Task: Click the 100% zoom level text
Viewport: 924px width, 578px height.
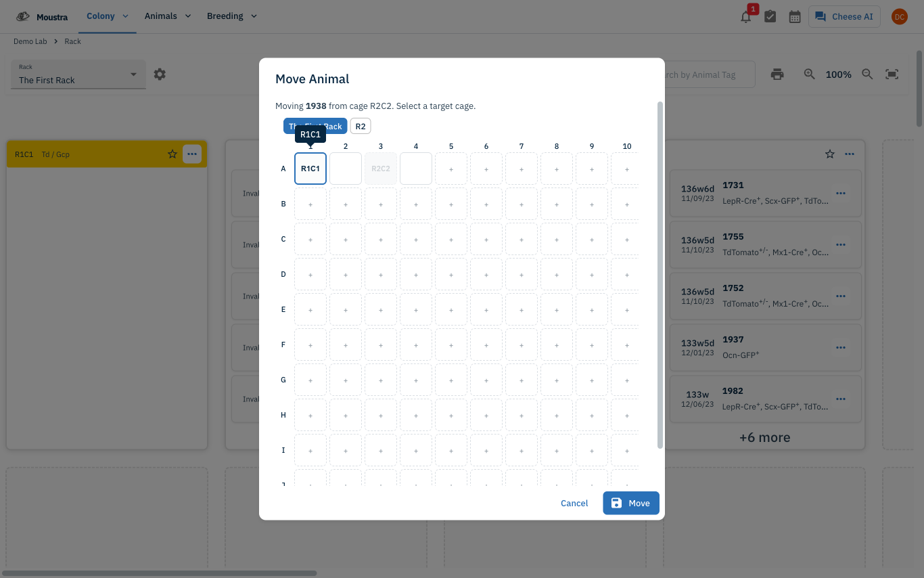Action: coord(838,74)
